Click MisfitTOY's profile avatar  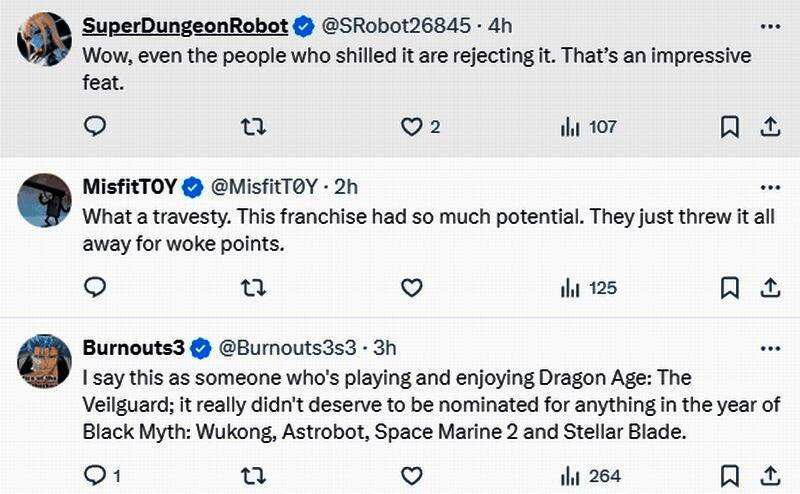coord(45,199)
